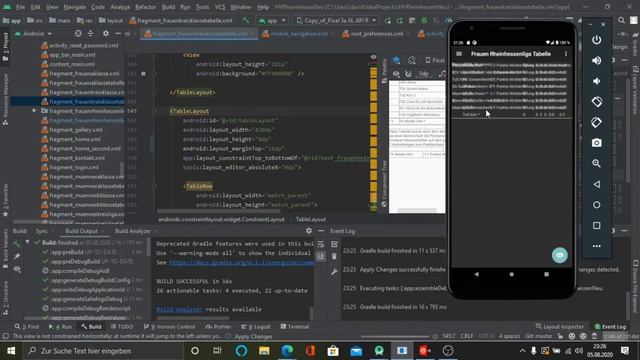This screenshot has width=640, height=360.
Task: Follow the docs.gradle.org link
Action: click(242, 262)
